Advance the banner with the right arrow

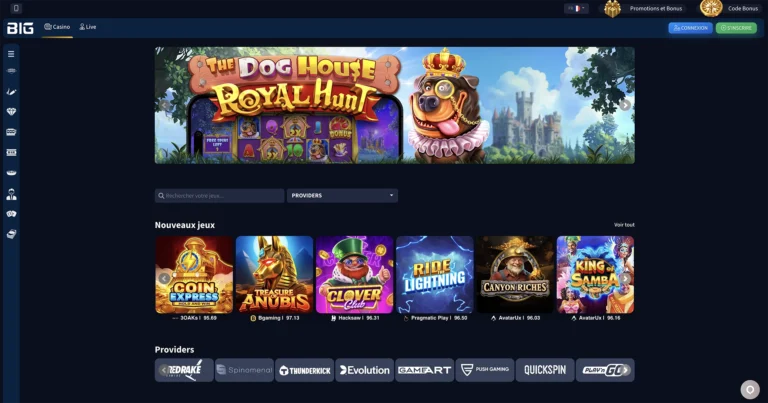(x=624, y=105)
